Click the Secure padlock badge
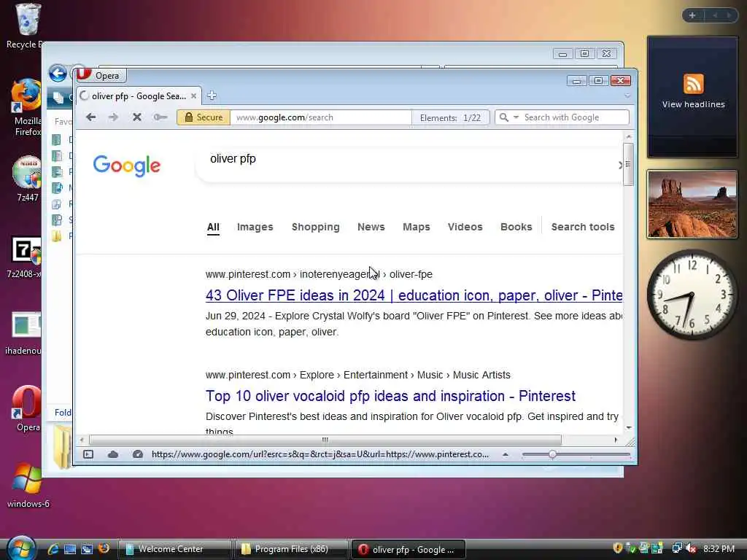The height and width of the screenshot is (560, 747). [x=204, y=117]
